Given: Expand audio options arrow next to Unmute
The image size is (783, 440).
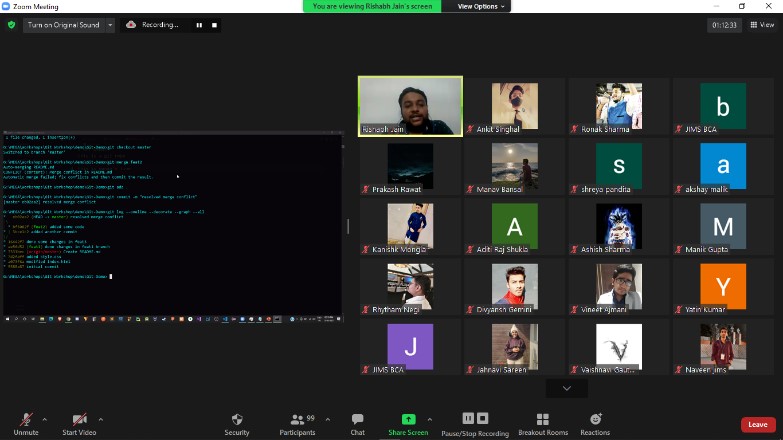Looking at the screenshot, I should pos(43,417).
